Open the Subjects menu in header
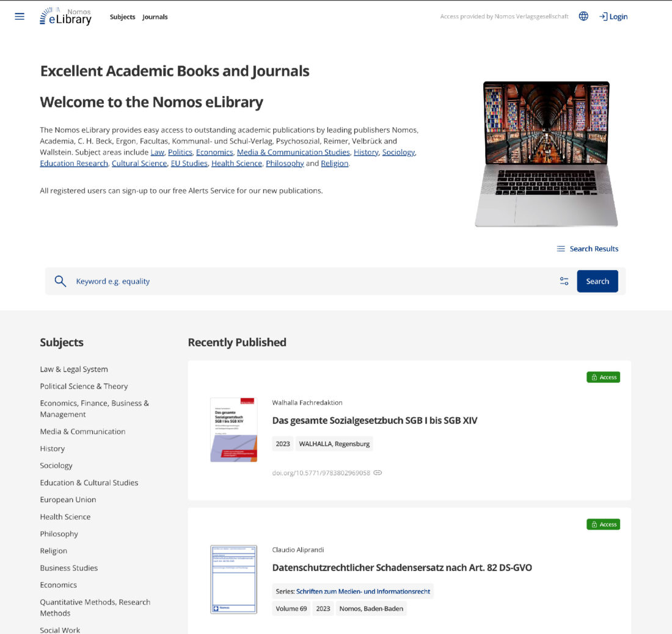Image resolution: width=672 pixels, height=634 pixels. (x=122, y=16)
